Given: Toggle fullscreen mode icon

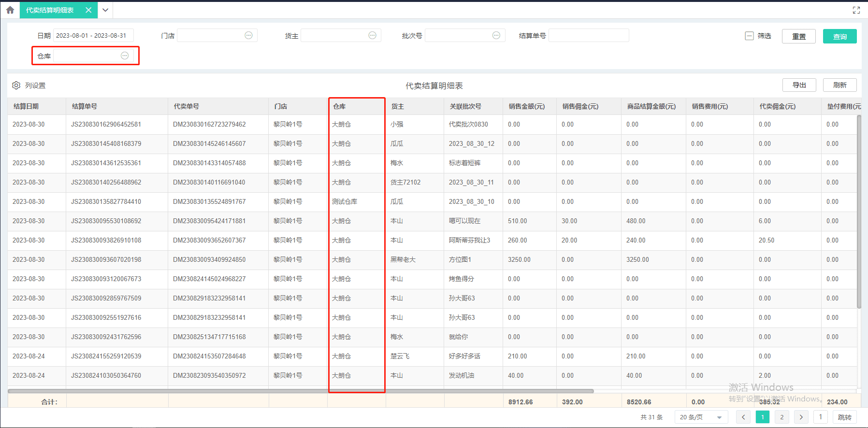Looking at the screenshot, I should [x=856, y=10].
